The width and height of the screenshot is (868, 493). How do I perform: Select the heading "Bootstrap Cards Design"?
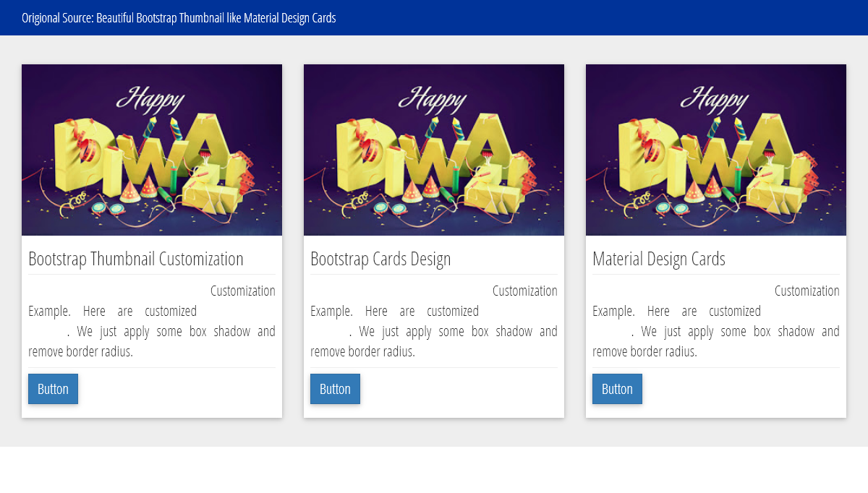[x=380, y=259]
